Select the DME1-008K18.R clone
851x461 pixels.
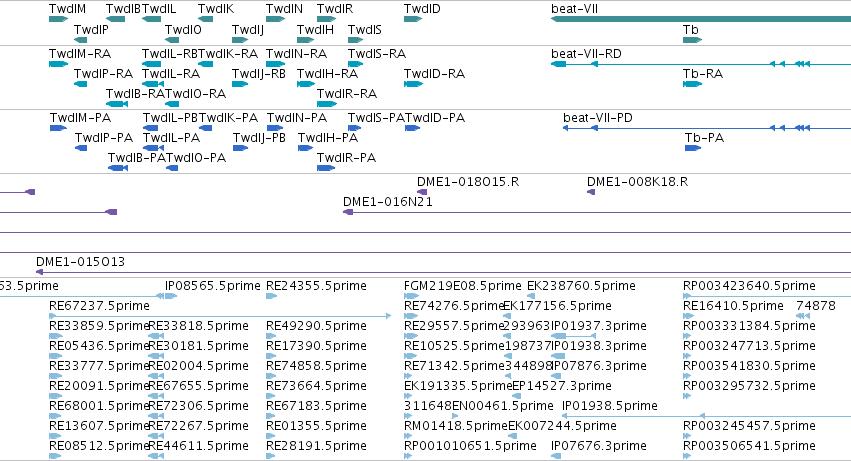coord(591,192)
